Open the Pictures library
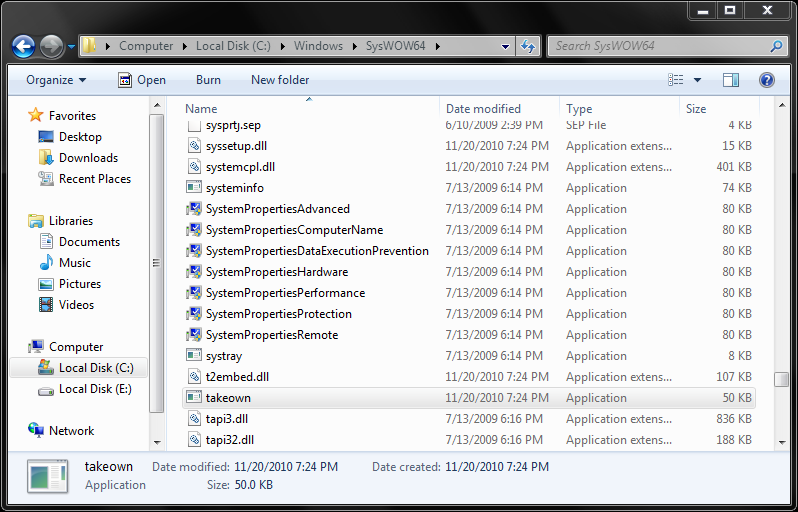 (x=79, y=283)
